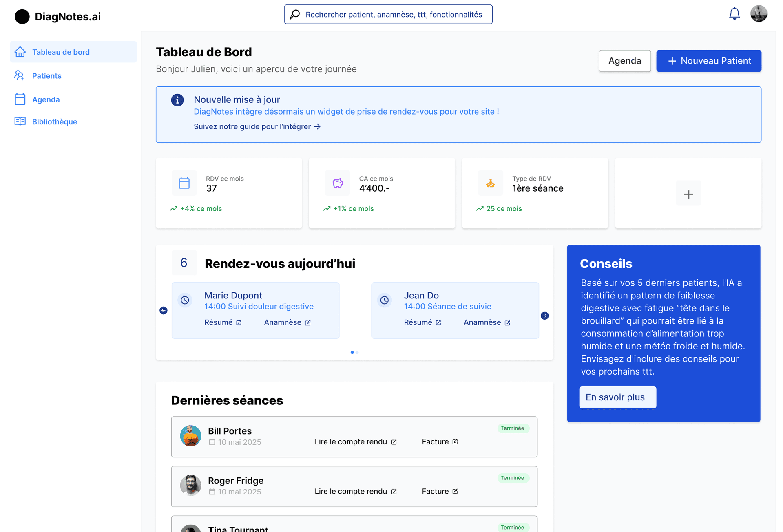Click the plus icon on the empty stats card
This screenshot has width=783, height=532.
click(x=688, y=193)
